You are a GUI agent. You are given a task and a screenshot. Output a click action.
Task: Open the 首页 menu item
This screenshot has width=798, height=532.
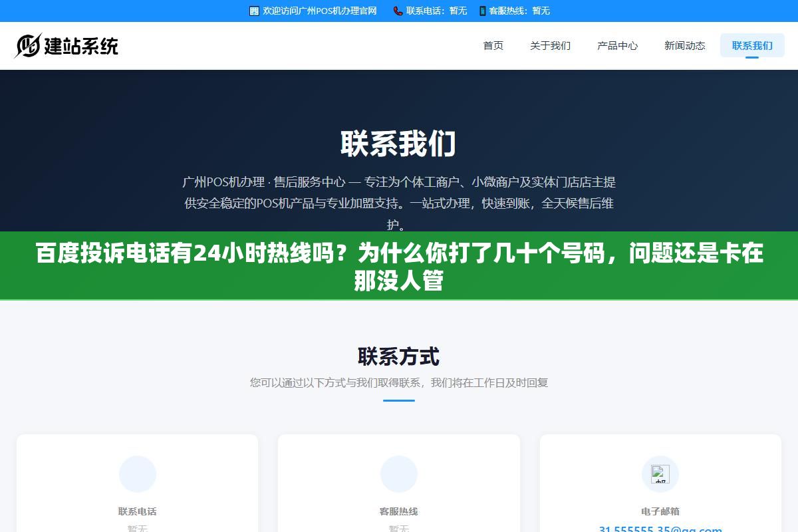pos(493,46)
